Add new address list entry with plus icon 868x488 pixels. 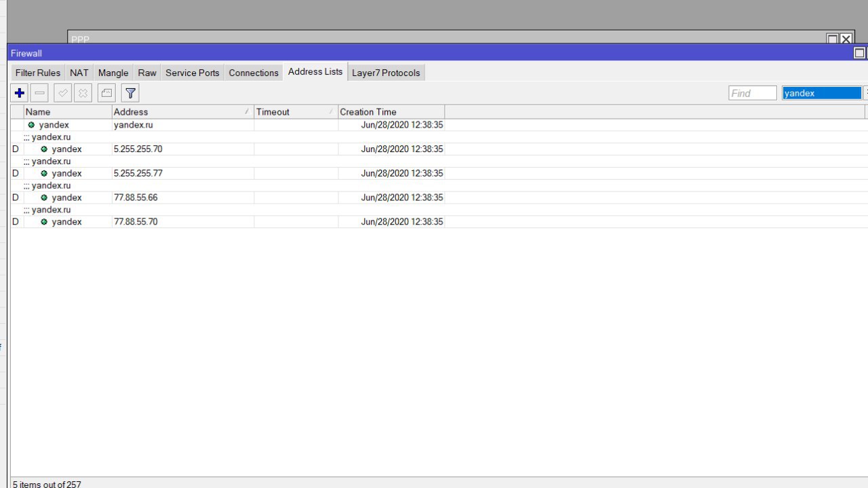click(x=20, y=93)
